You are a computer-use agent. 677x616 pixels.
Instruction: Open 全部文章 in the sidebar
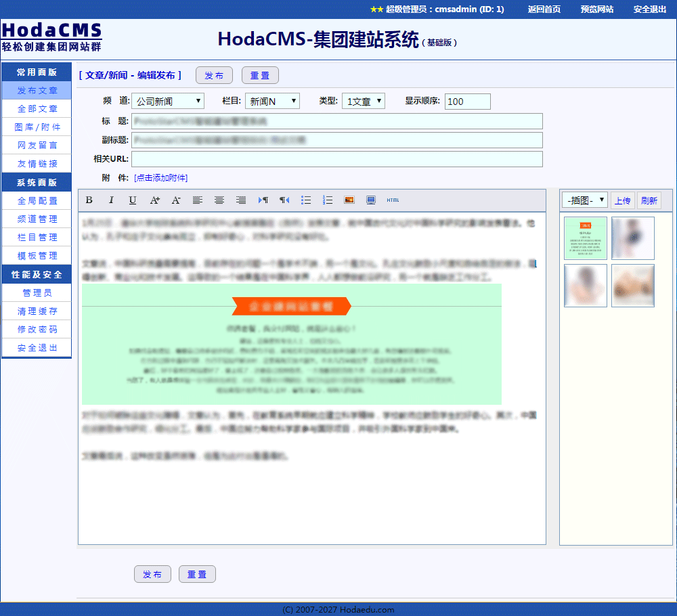tap(37, 109)
